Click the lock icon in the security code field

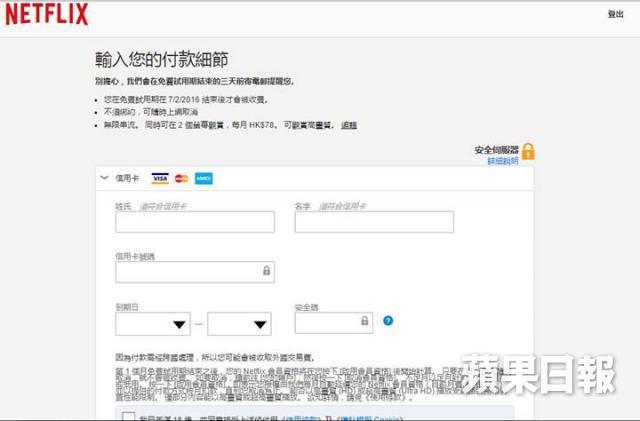pos(365,321)
